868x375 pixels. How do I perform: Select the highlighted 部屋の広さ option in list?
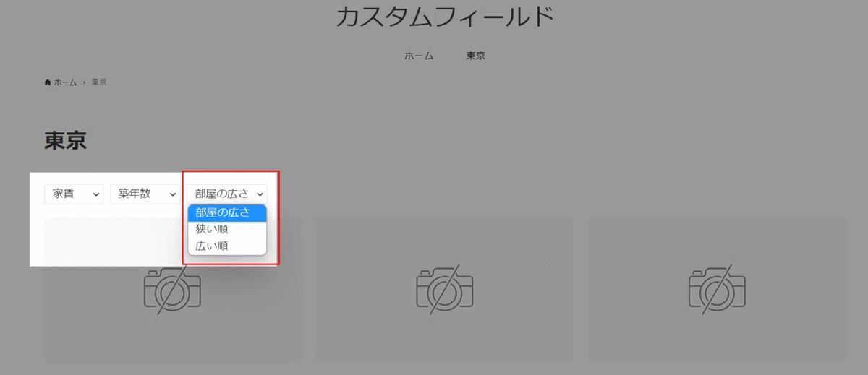[227, 212]
